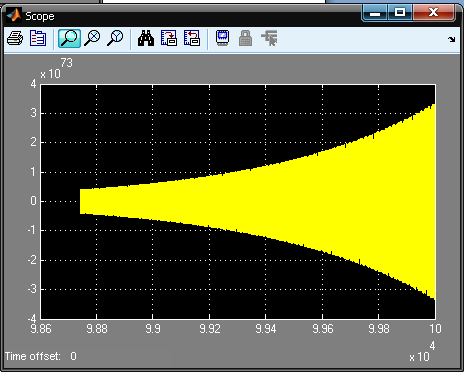This screenshot has height=372, width=464.
Task: Click the x-axis tick label 9.86
Action: click(41, 329)
